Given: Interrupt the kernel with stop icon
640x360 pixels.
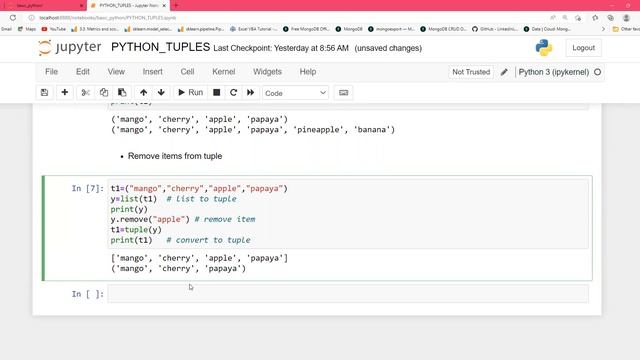Looking at the screenshot, I should (217, 93).
